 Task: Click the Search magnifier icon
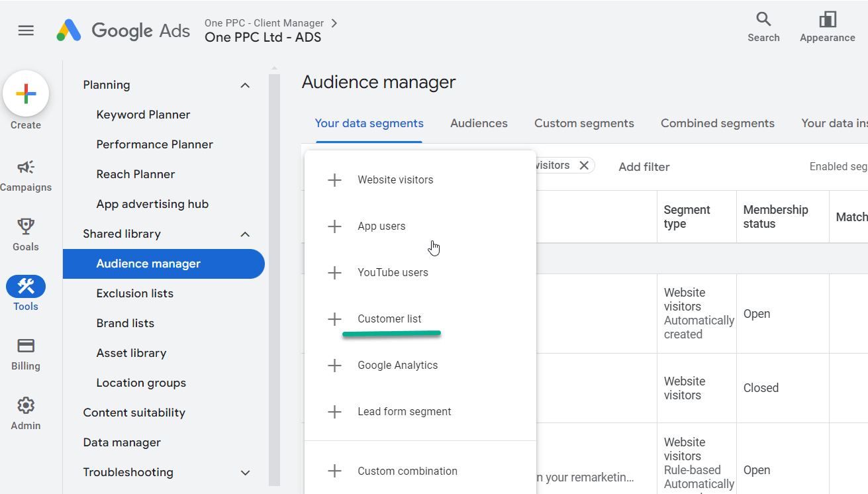pos(763,19)
